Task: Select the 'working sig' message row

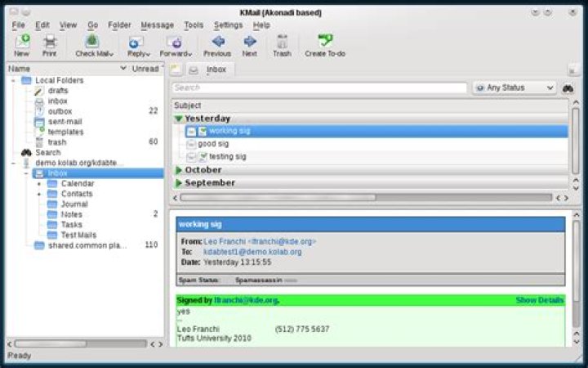Action: click(376, 131)
